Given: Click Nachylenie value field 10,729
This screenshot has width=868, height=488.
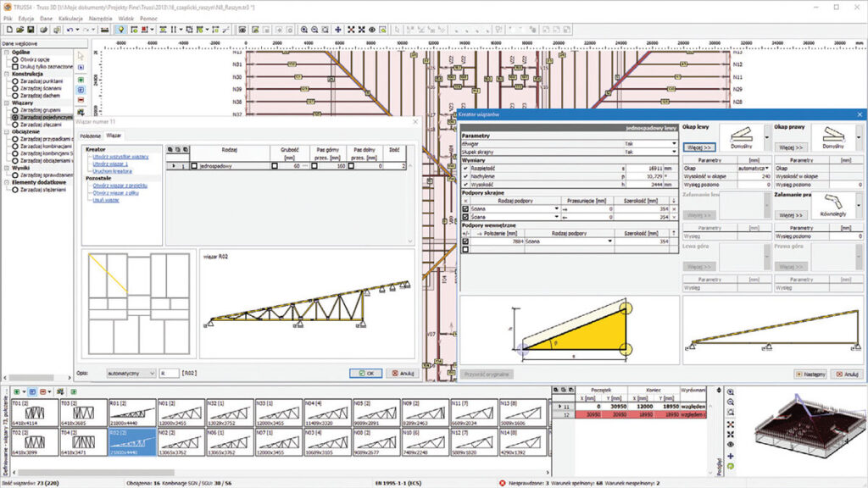Looking at the screenshot, I should pos(644,176).
